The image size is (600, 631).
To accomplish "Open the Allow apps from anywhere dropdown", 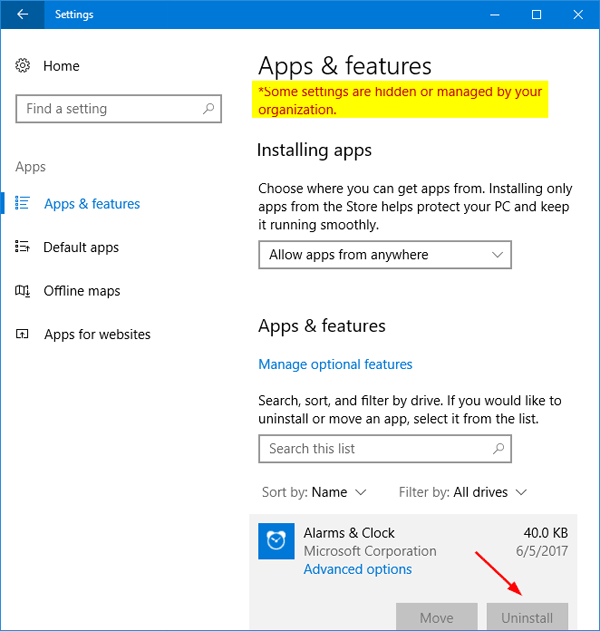I will (384, 255).
